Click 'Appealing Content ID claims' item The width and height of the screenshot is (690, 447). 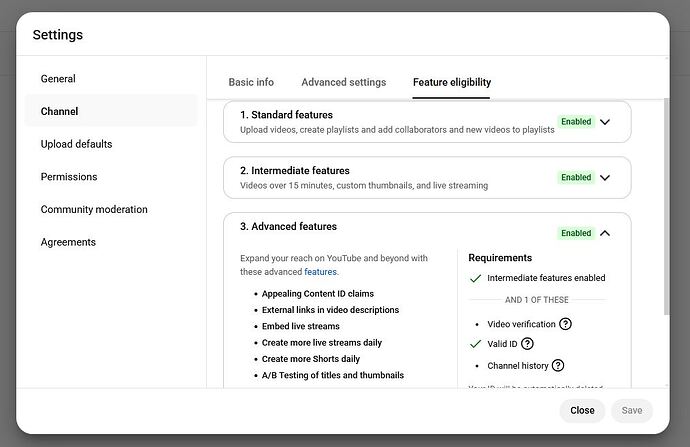(x=318, y=294)
